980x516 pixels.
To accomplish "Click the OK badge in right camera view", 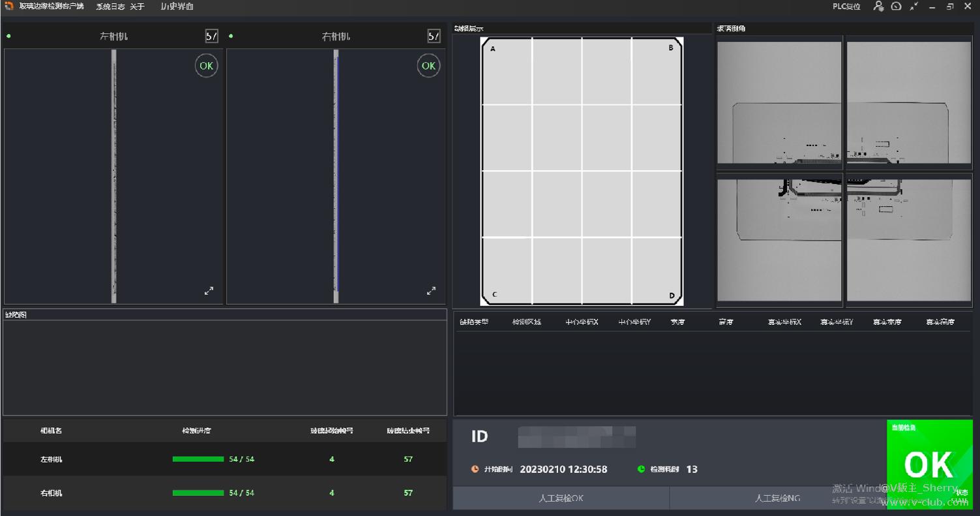I will point(428,66).
